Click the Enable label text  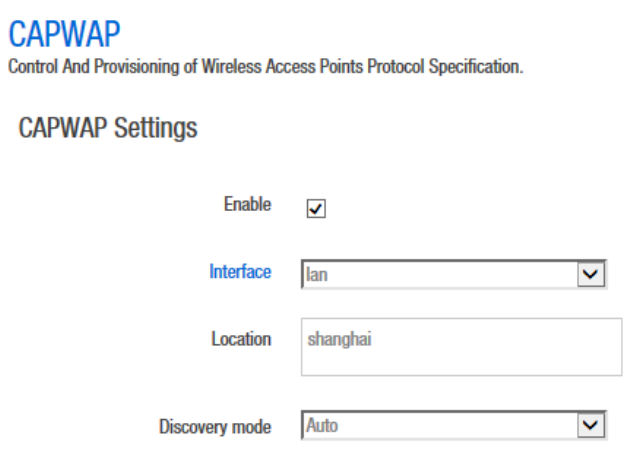click(247, 204)
